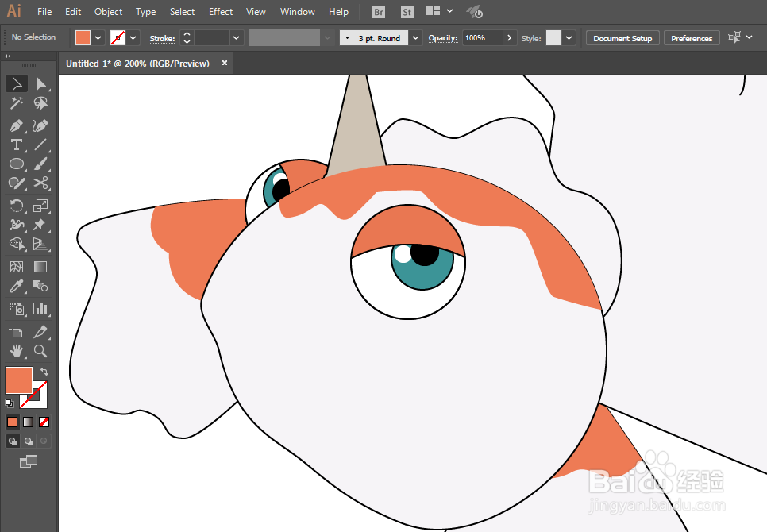Open the graphic Style dropdown
This screenshot has width=767, height=532.
(x=569, y=37)
